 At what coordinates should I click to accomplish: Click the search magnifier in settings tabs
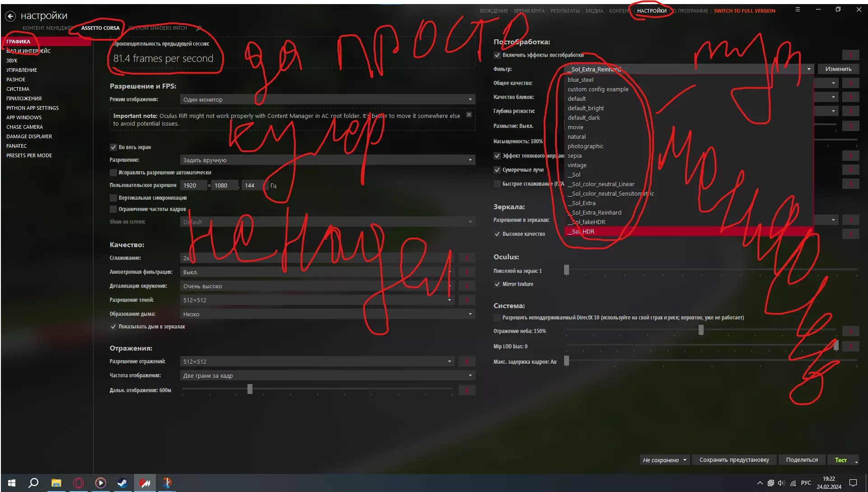(199, 28)
